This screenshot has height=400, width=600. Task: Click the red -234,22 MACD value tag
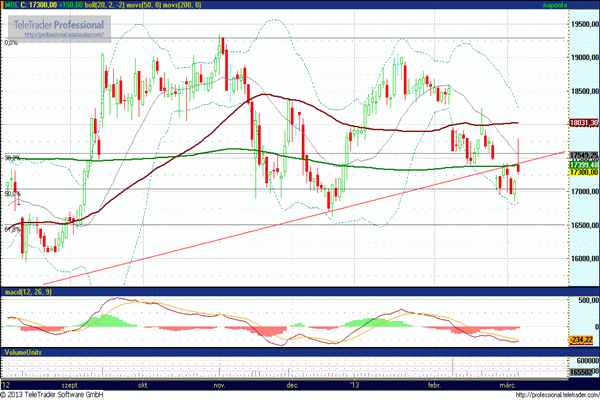click(x=582, y=340)
